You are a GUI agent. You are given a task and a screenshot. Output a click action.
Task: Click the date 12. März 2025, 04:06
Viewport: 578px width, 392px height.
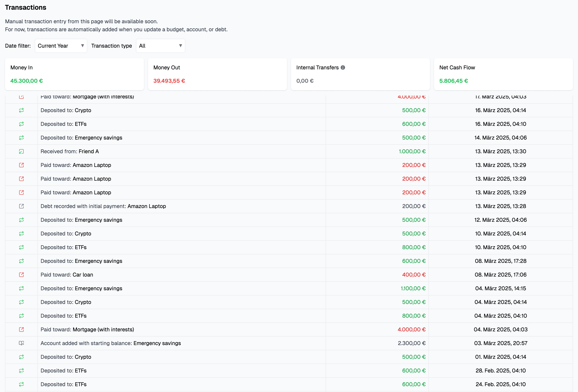[x=500, y=220]
